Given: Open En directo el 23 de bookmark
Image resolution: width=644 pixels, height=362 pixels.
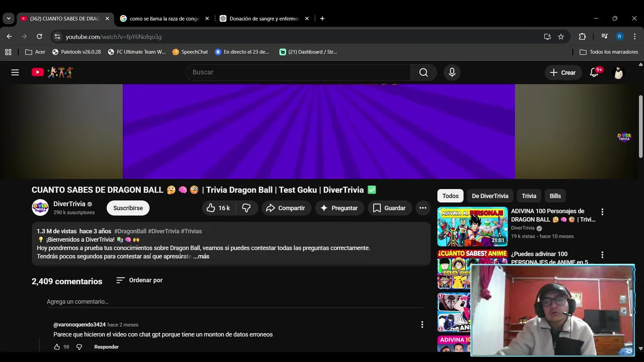Looking at the screenshot, I should tap(242, 52).
